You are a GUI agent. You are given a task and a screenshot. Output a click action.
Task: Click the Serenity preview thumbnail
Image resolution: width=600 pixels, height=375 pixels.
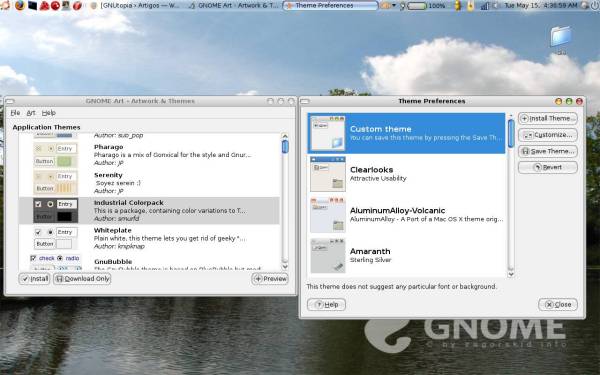(55, 183)
